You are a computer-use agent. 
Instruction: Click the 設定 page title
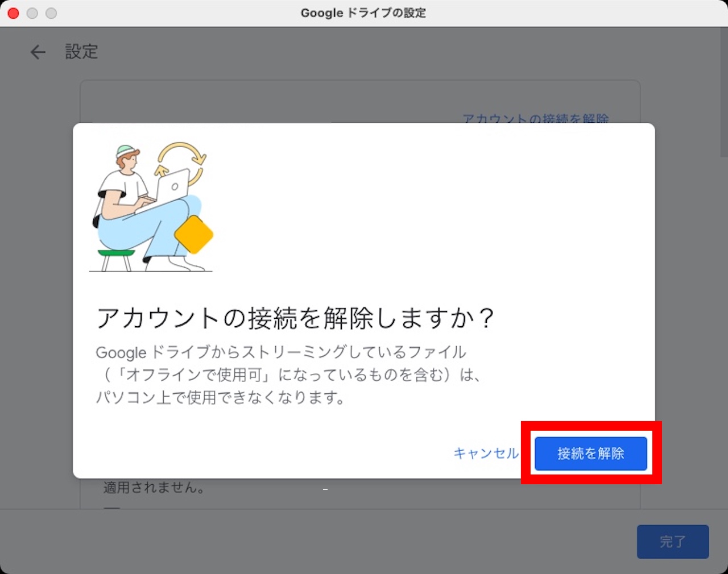coord(81,52)
